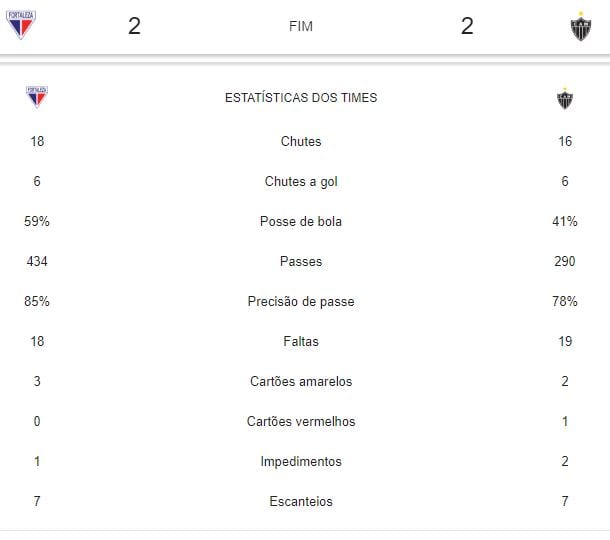Click the Chutes a gol label
610x540 pixels.
[x=301, y=182]
